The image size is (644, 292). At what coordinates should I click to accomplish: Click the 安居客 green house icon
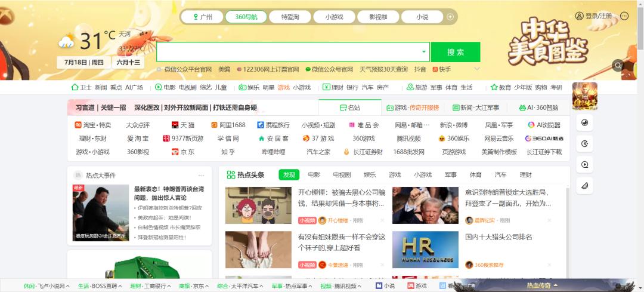261,138
